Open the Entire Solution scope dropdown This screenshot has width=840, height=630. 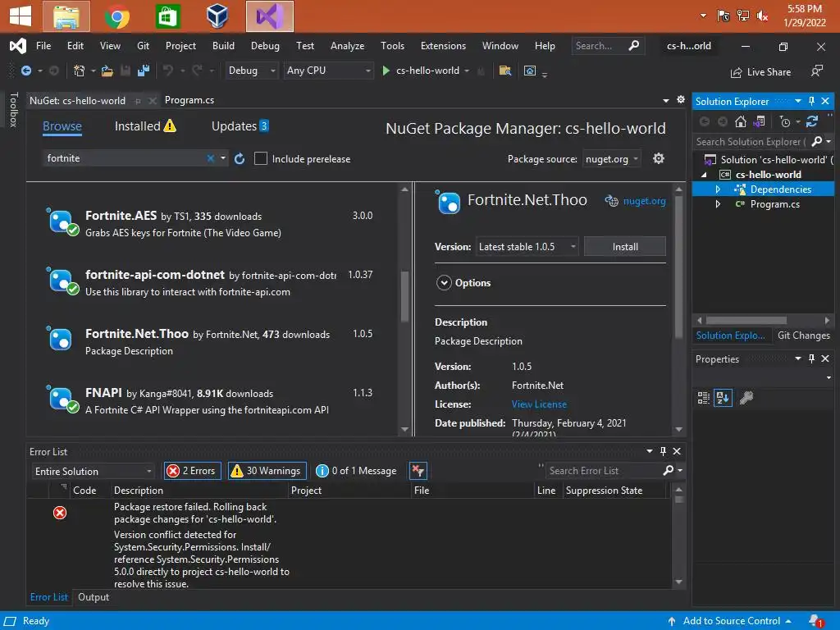94,472
